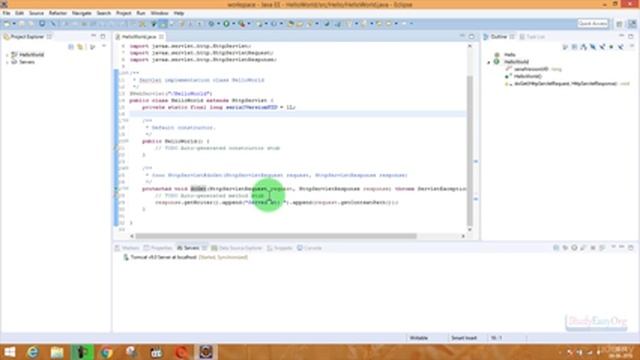Click the green Run button in toolbar
The width and height of the screenshot is (640, 360).
pyautogui.click(x=227, y=24)
